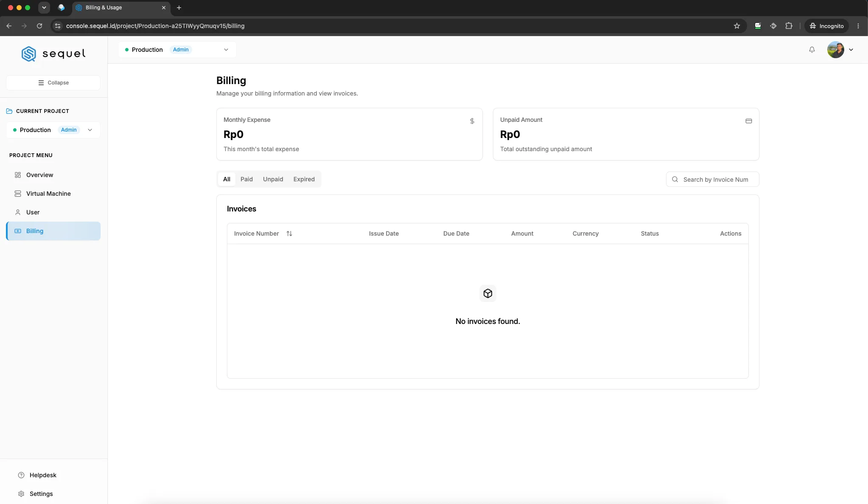Focus the Search by Invoice Number field
Viewport: 868px width, 504px height.
712,180
